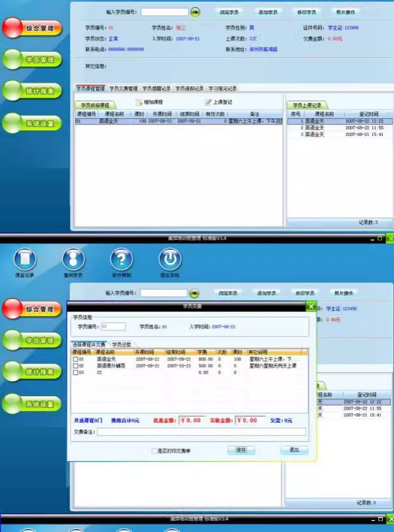Select attendance record 2007-08-21 15:41 in upper window

click(x=339, y=135)
